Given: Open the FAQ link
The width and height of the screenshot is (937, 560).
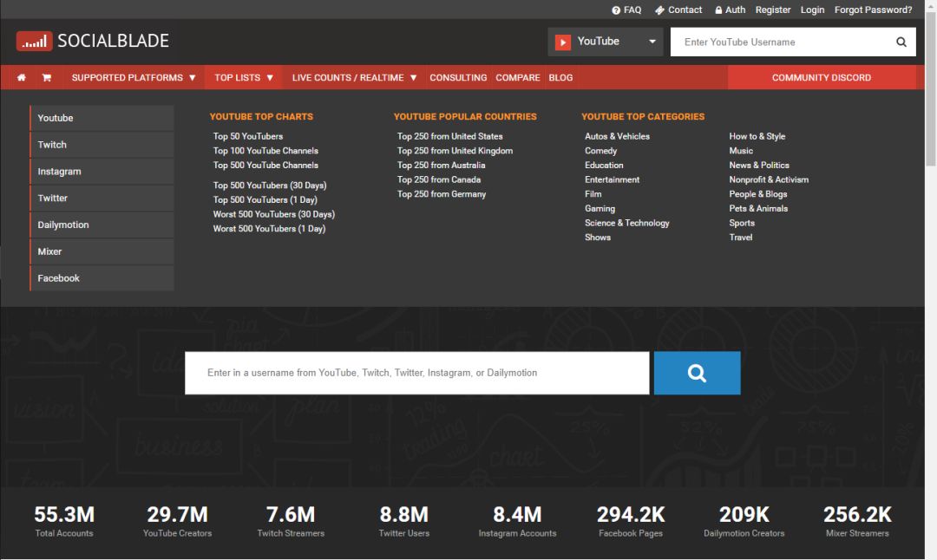Looking at the screenshot, I should 626,10.
